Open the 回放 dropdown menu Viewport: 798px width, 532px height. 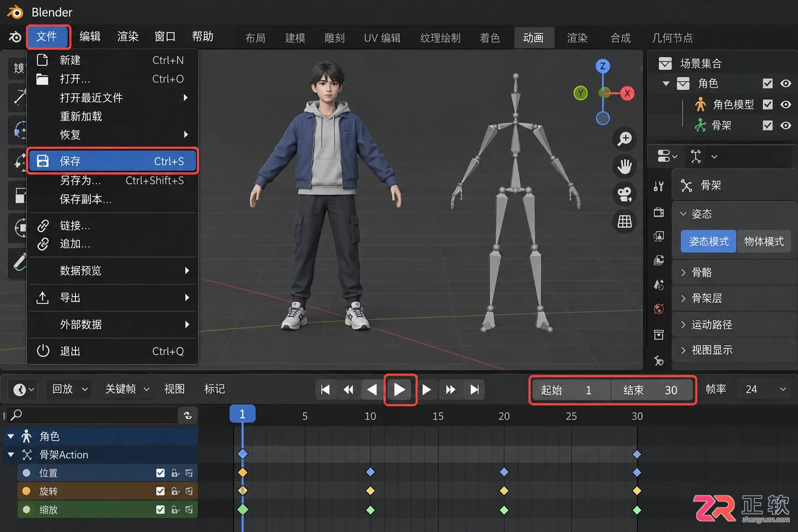pos(69,389)
